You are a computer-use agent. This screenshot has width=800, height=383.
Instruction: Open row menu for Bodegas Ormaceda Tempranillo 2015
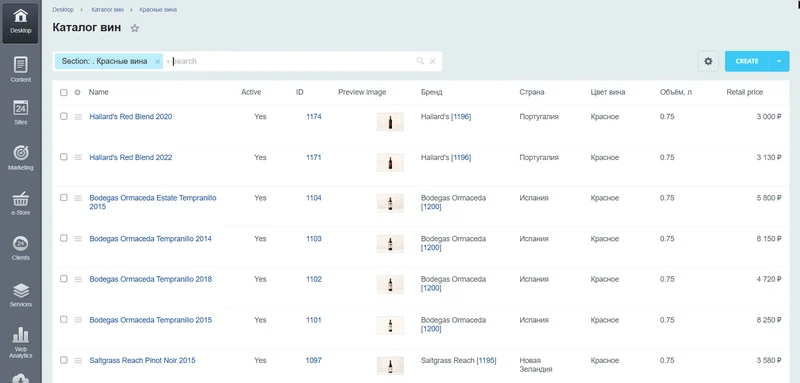tap(78, 320)
